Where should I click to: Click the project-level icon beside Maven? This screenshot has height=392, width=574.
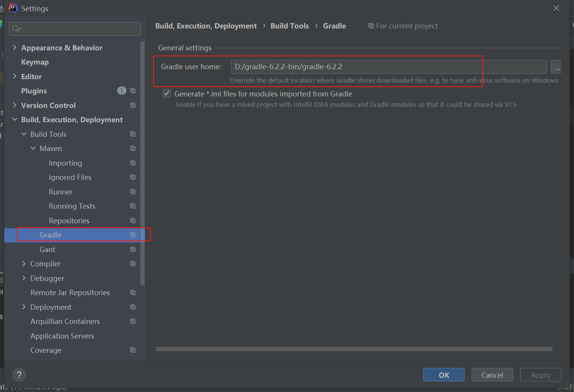(x=133, y=148)
